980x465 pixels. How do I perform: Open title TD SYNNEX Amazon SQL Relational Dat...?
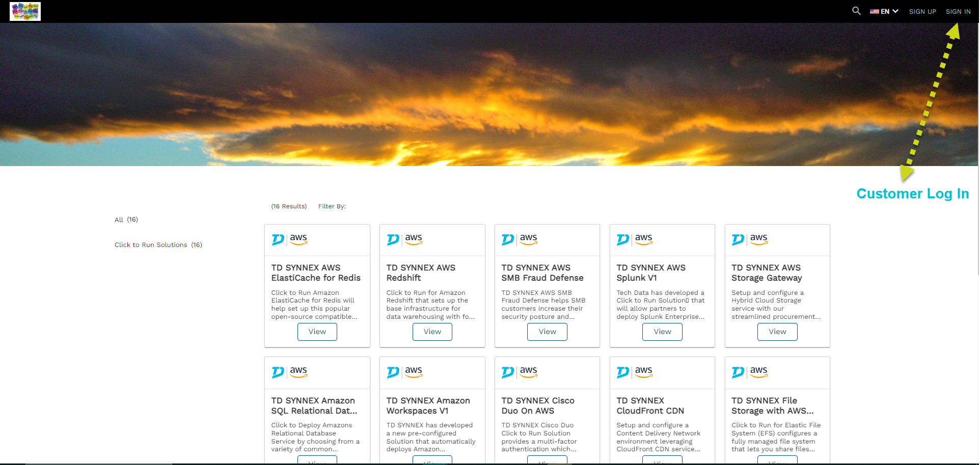(x=314, y=406)
